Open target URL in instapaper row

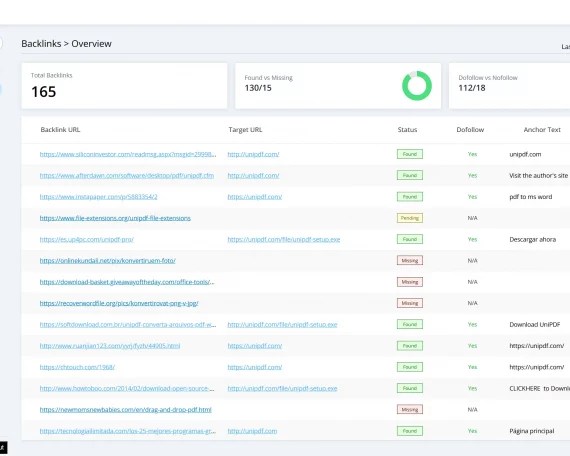pyautogui.click(x=255, y=197)
